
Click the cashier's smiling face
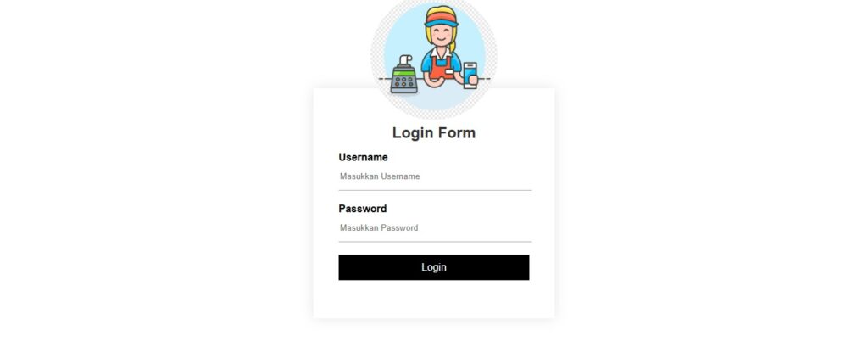pos(441,36)
